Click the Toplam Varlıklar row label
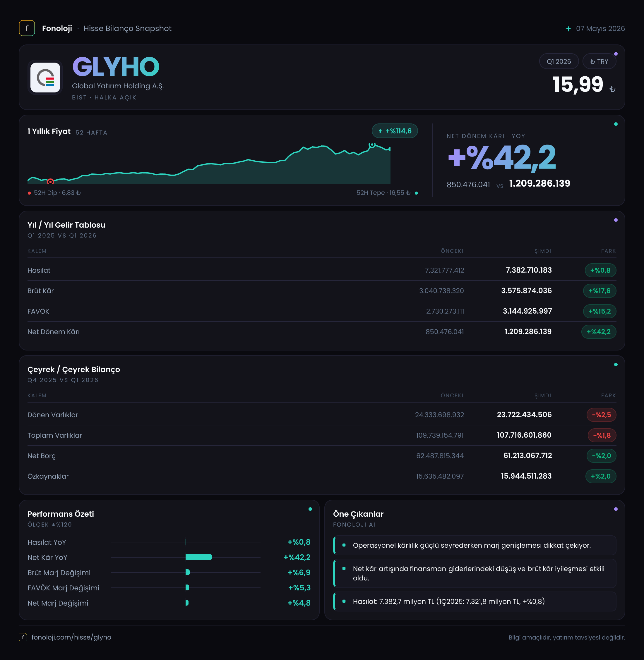The image size is (644, 660). [55, 436]
